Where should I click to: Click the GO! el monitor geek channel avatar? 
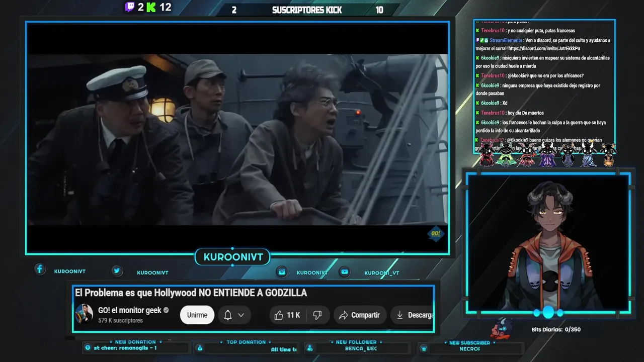click(84, 314)
